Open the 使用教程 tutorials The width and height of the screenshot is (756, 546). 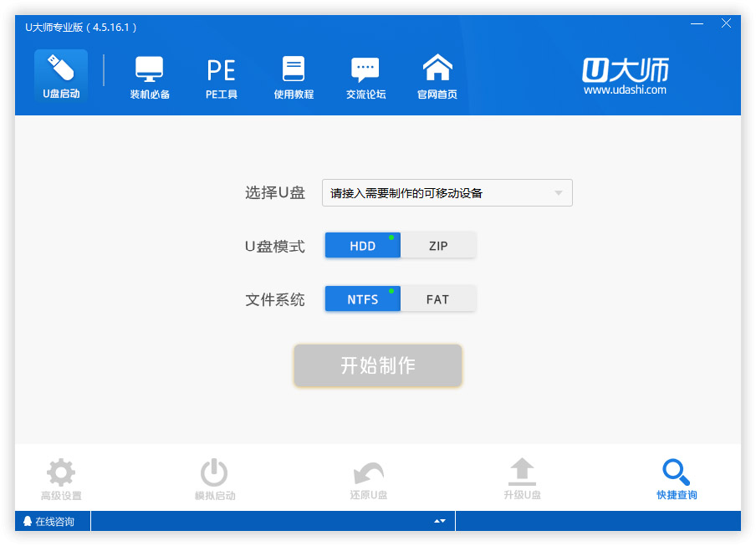point(293,75)
